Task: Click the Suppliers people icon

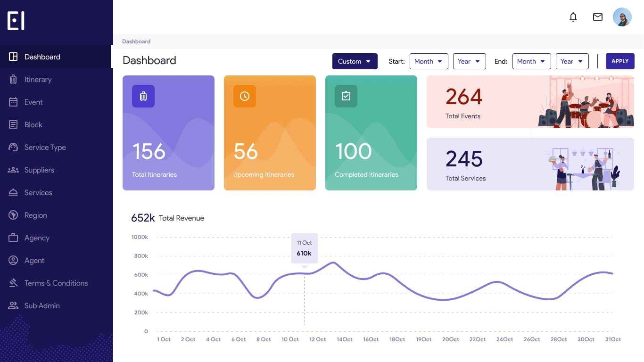Action: point(13,170)
